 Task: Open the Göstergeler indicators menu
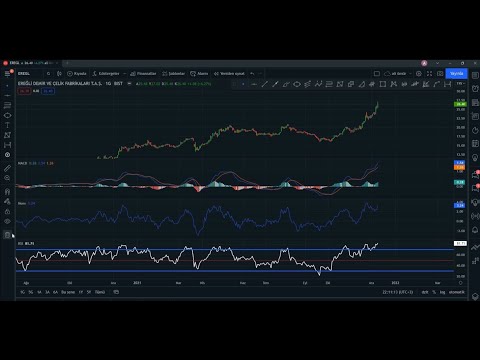pyautogui.click(x=106, y=74)
